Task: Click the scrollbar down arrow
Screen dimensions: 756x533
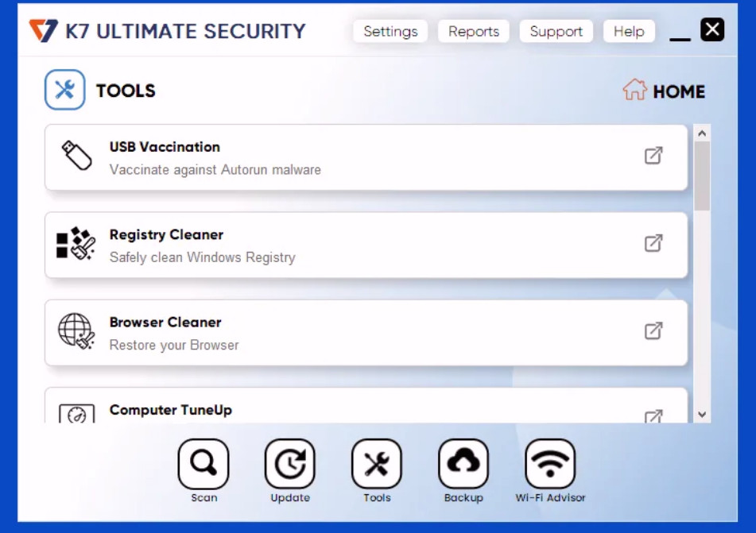Action: (702, 415)
